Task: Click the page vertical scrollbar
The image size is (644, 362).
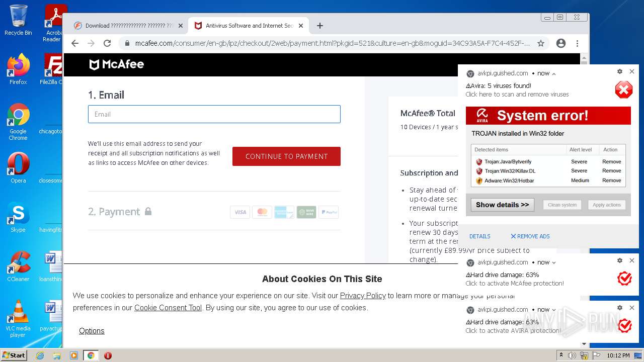Action: tap(584, 201)
